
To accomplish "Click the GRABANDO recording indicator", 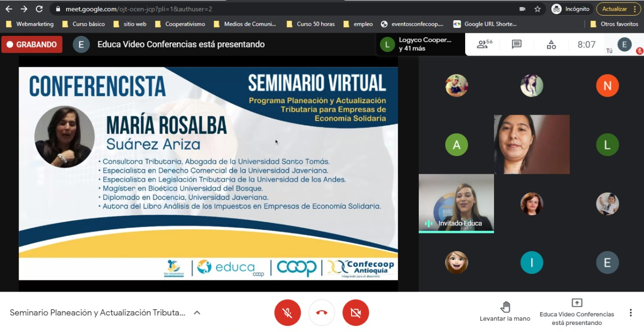I will point(32,44).
